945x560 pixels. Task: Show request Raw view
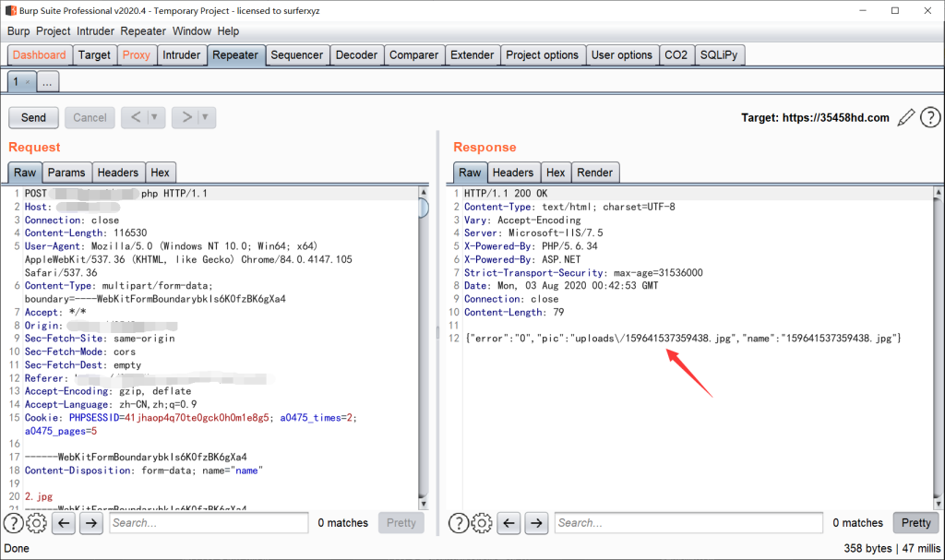click(x=25, y=173)
